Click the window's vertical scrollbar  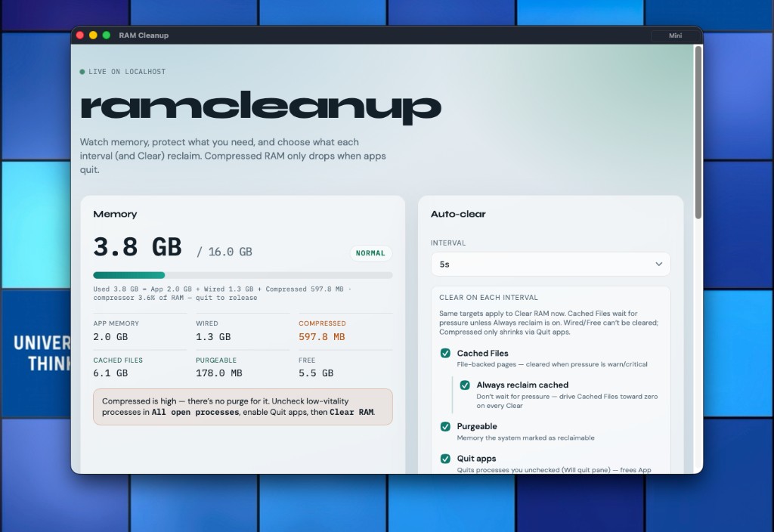tap(698, 132)
